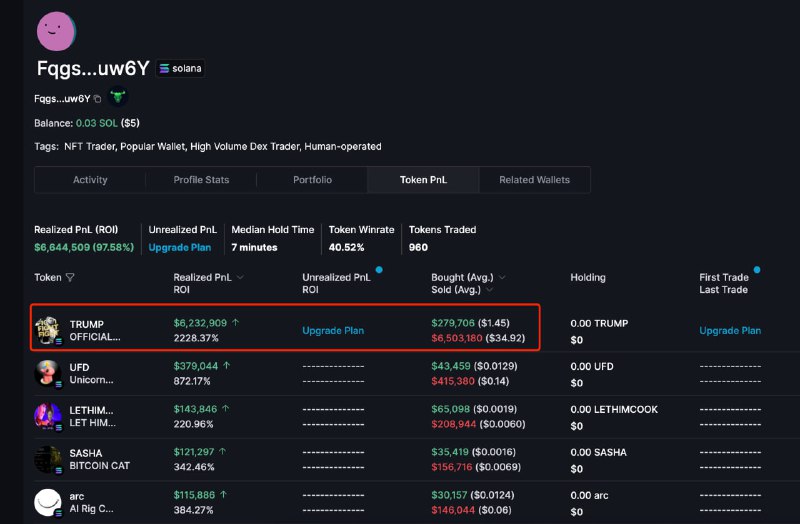Click the $6,503,180 ($34.92) TRUMP sold value
This screenshot has height=524, width=800.
[478, 338]
